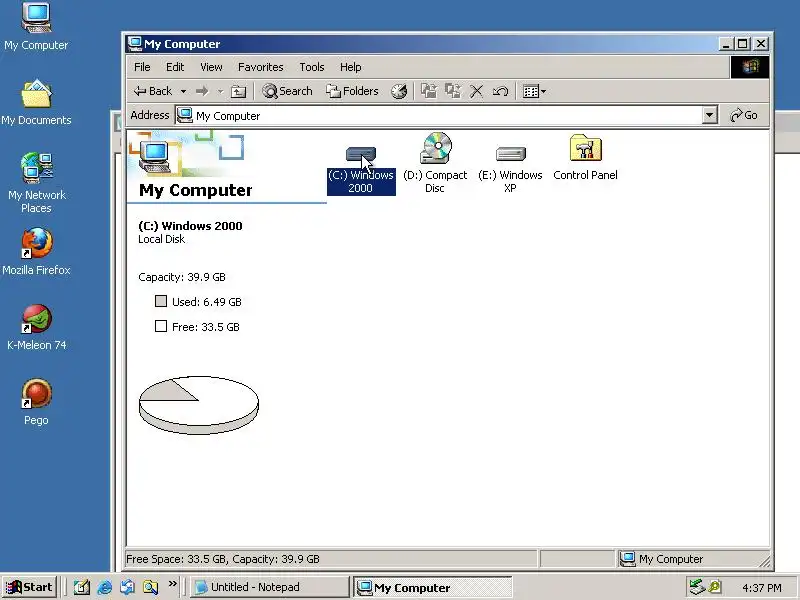Click the yellow key tray icon
Image resolution: width=800 pixels, height=600 pixels.
(x=715, y=587)
